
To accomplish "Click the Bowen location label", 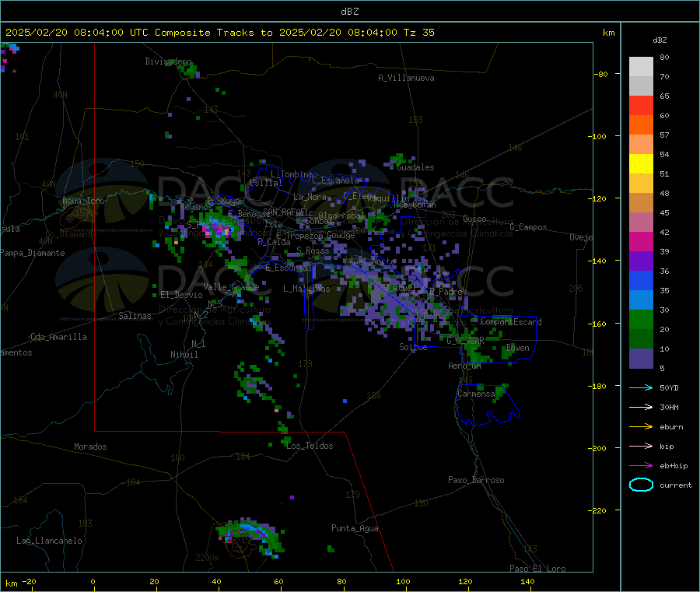I will 517,348.
